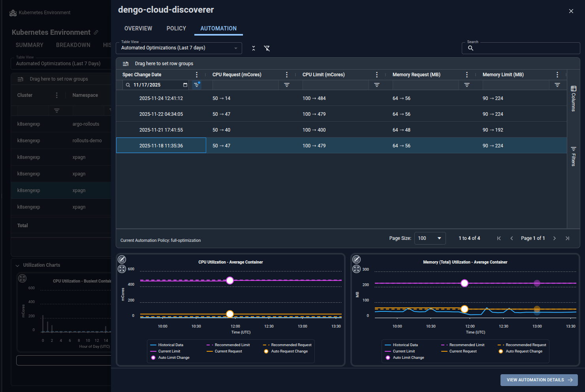
Task: Open CPU Request column menu
Action: [287, 75]
